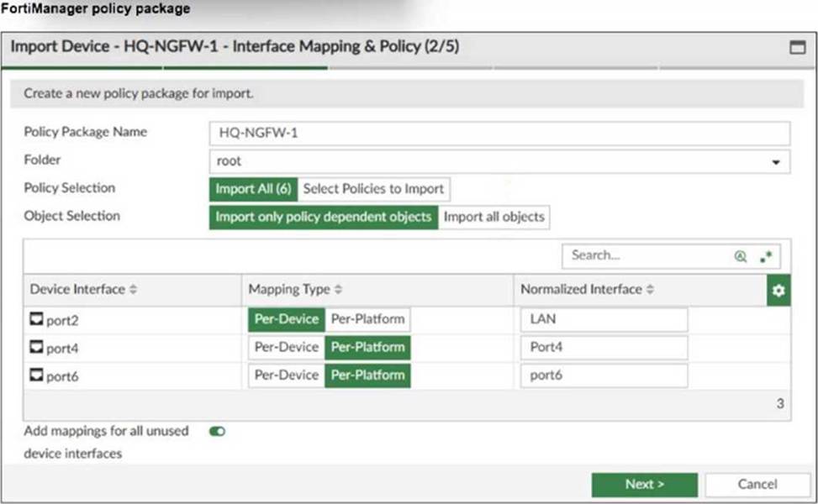The height and width of the screenshot is (504, 818).
Task: Sort by Normalized Interface column arrows
Action: click(x=650, y=289)
